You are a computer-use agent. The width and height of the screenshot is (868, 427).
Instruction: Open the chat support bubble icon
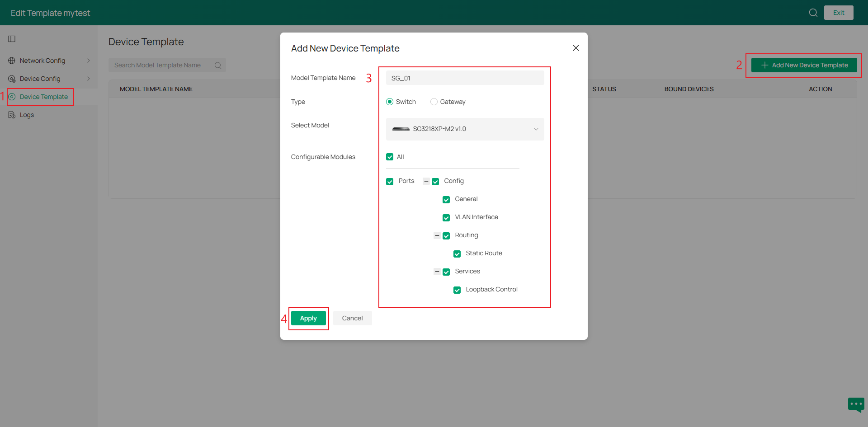point(856,404)
